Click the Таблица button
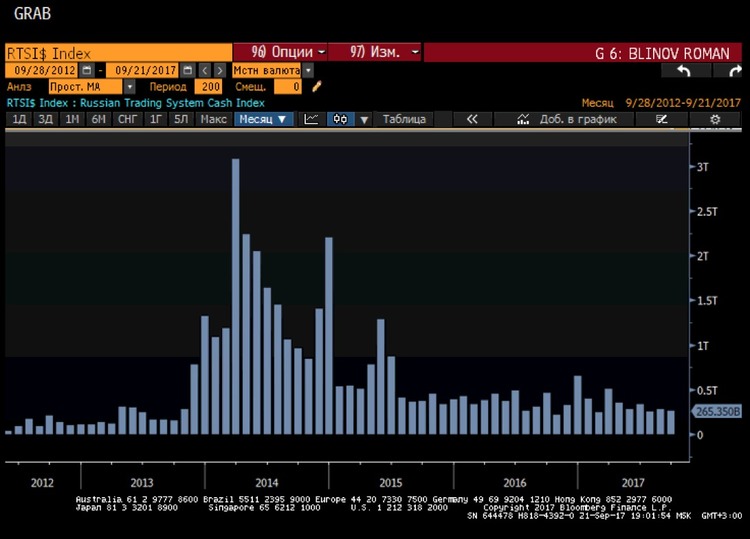This screenshot has width=750, height=539. [404, 119]
